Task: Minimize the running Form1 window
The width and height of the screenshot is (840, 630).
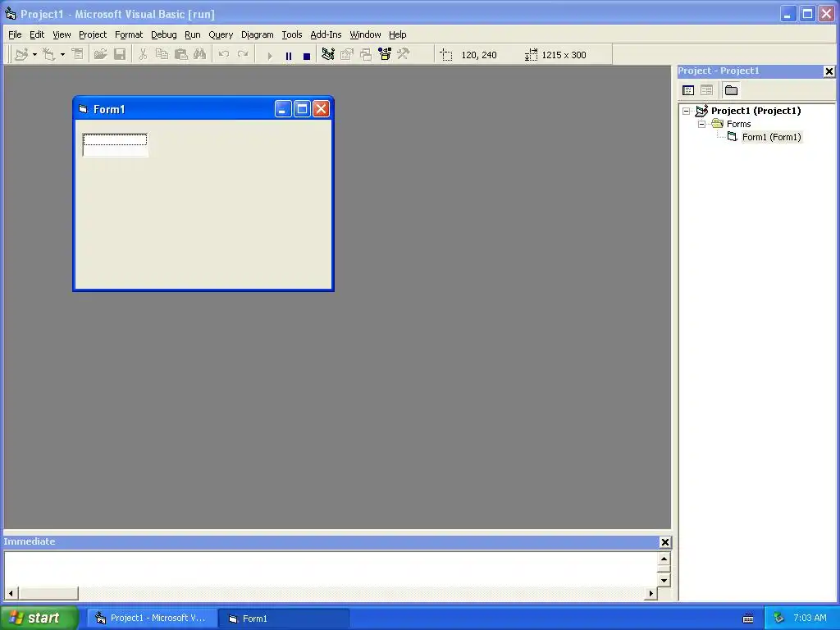Action: point(283,109)
